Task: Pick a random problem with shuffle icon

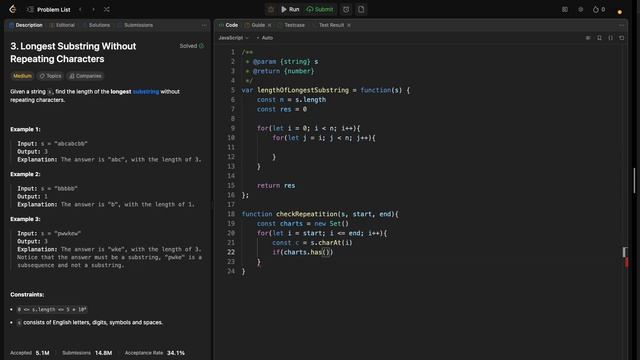Action: click(107, 9)
